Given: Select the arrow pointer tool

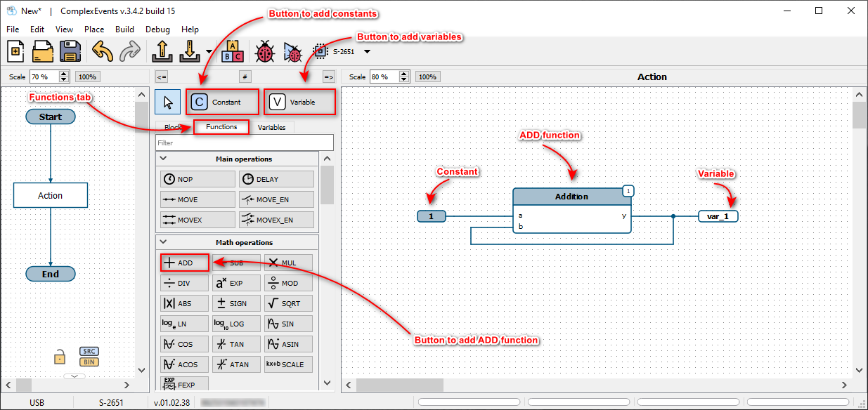Looking at the screenshot, I should click(167, 102).
